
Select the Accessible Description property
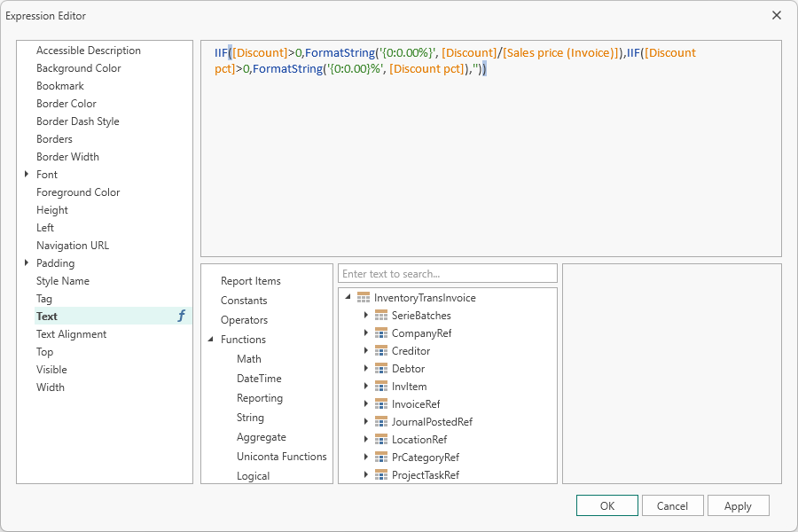pyautogui.click(x=89, y=51)
